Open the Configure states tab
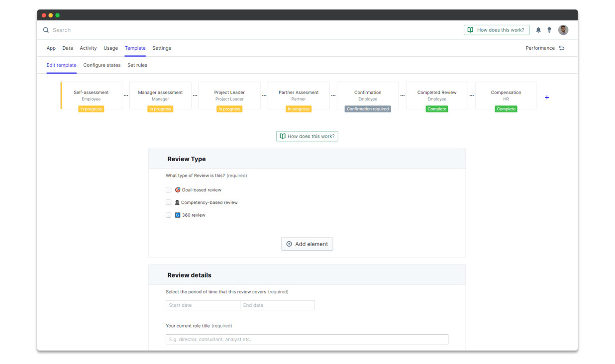The image size is (615, 364). 102,65
